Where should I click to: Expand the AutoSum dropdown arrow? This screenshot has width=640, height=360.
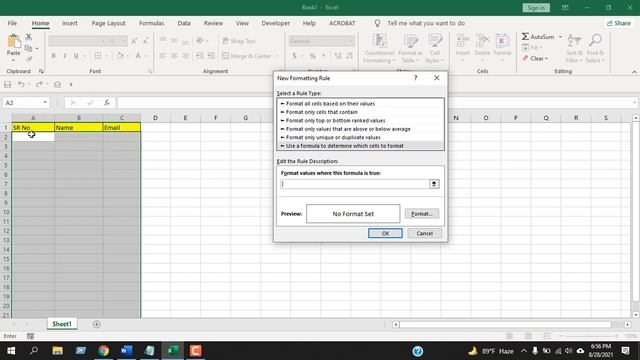560,37
